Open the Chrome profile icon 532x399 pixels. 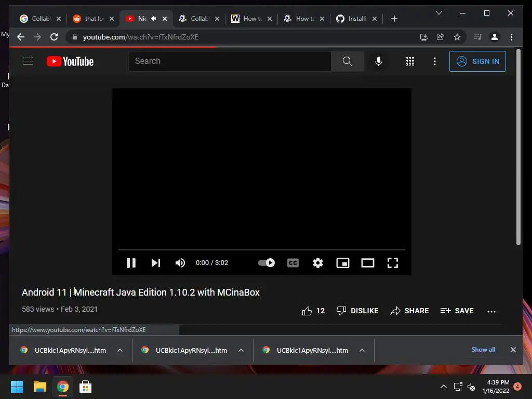[x=495, y=37]
